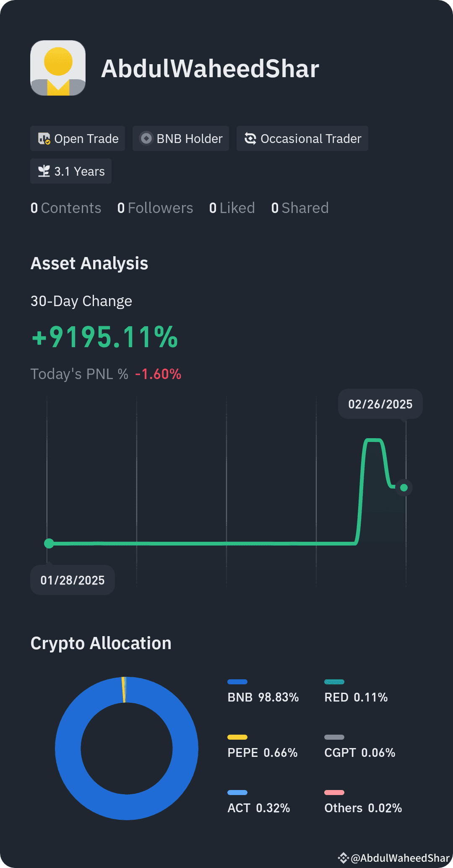Click the 3.1 Years sprout icon
This screenshot has height=868, width=453.
pyautogui.click(x=44, y=171)
